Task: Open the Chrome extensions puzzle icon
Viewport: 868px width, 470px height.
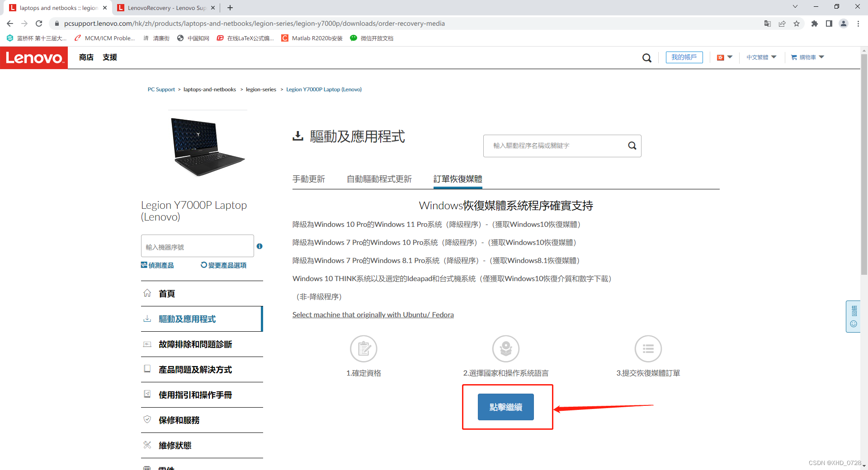Action: pyautogui.click(x=815, y=23)
